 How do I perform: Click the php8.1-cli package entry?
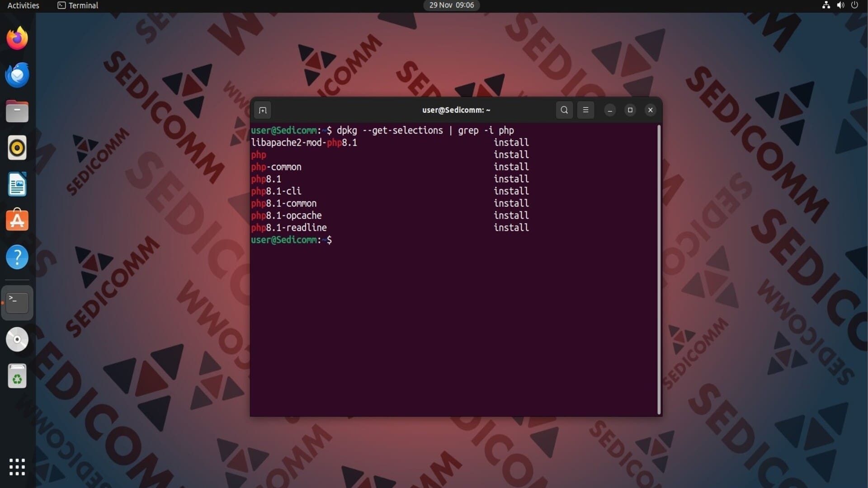[x=276, y=192]
